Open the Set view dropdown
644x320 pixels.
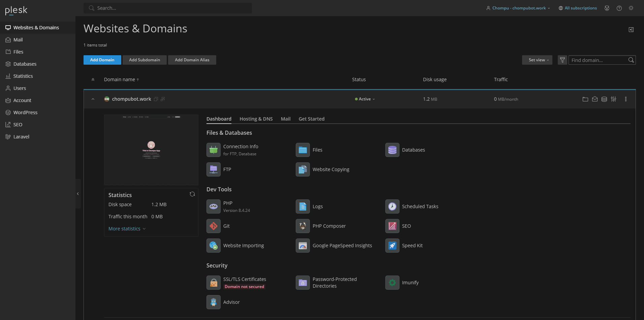(x=537, y=60)
